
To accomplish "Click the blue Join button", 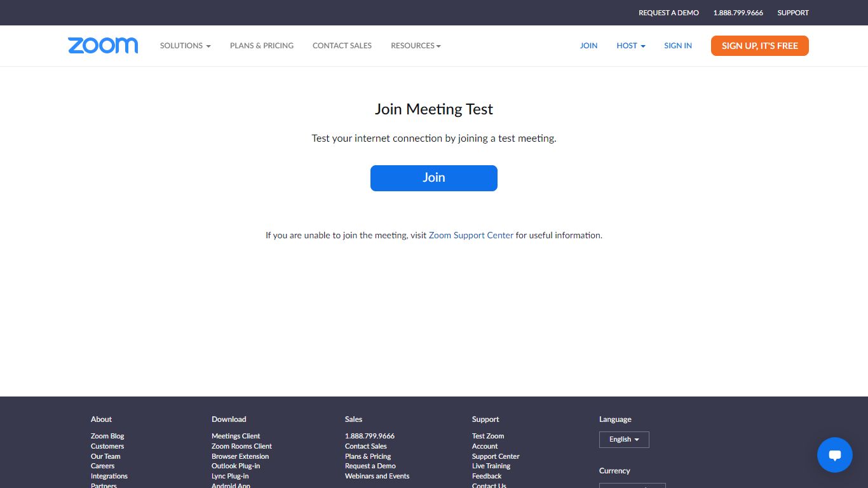I will tap(434, 178).
